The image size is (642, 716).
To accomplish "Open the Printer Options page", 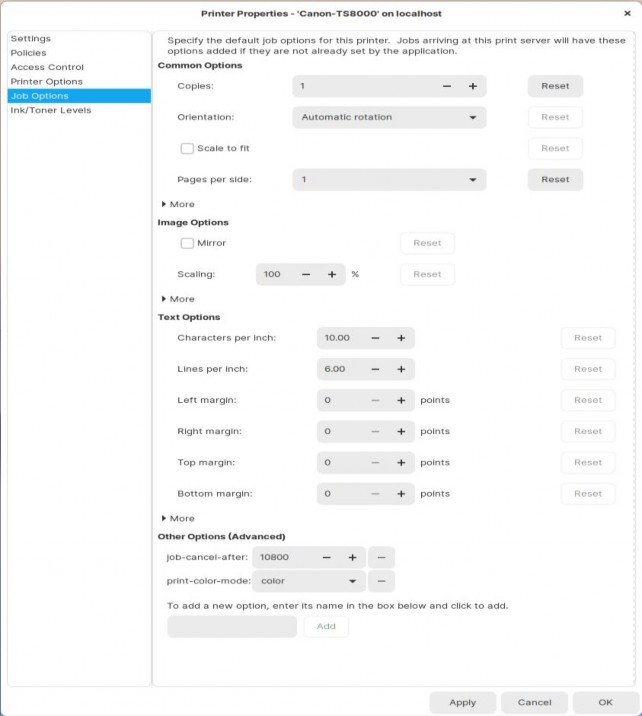I will pos(79,82).
